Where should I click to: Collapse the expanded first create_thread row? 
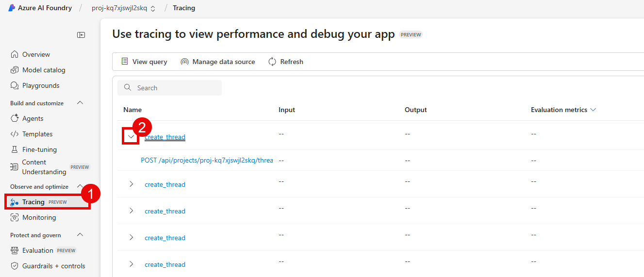[131, 137]
